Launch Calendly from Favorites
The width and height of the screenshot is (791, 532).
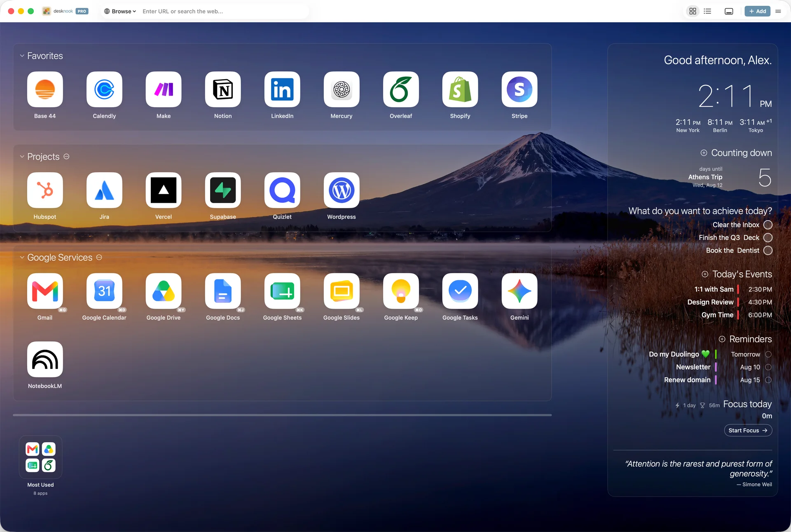pyautogui.click(x=104, y=89)
